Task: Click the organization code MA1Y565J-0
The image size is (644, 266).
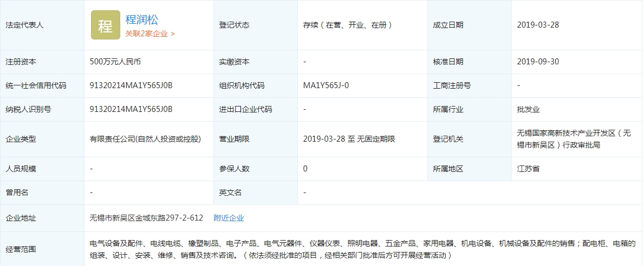Action: pos(326,85)
